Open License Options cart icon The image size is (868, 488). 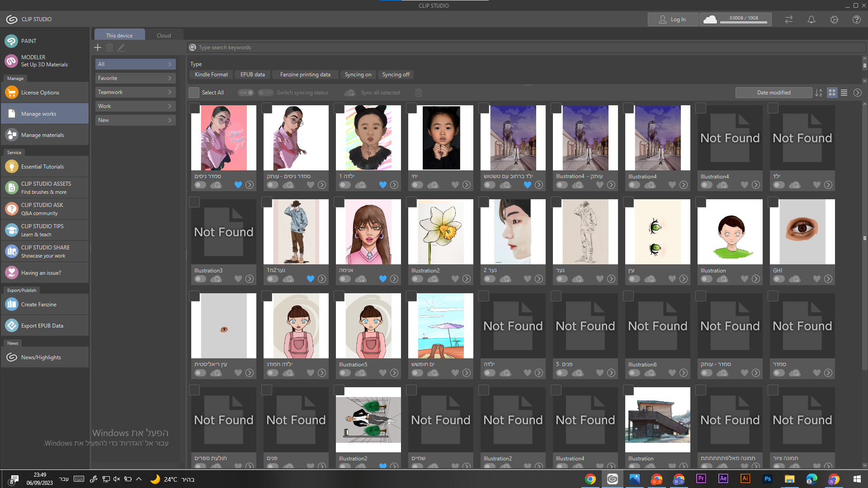pyautogui.click(x=11, y=93)
